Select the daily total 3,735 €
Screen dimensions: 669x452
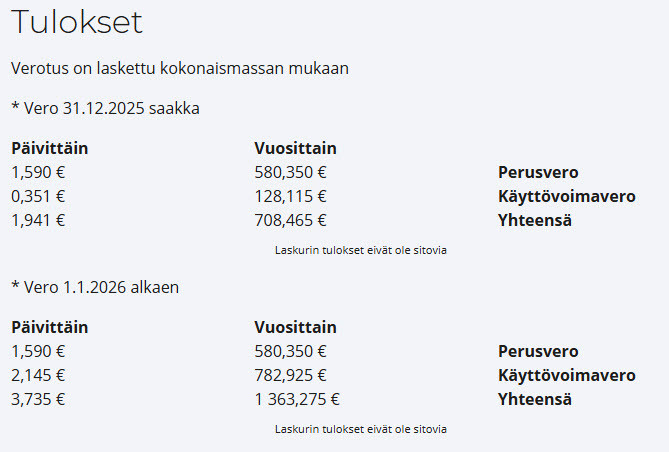[x=38, y=400]
